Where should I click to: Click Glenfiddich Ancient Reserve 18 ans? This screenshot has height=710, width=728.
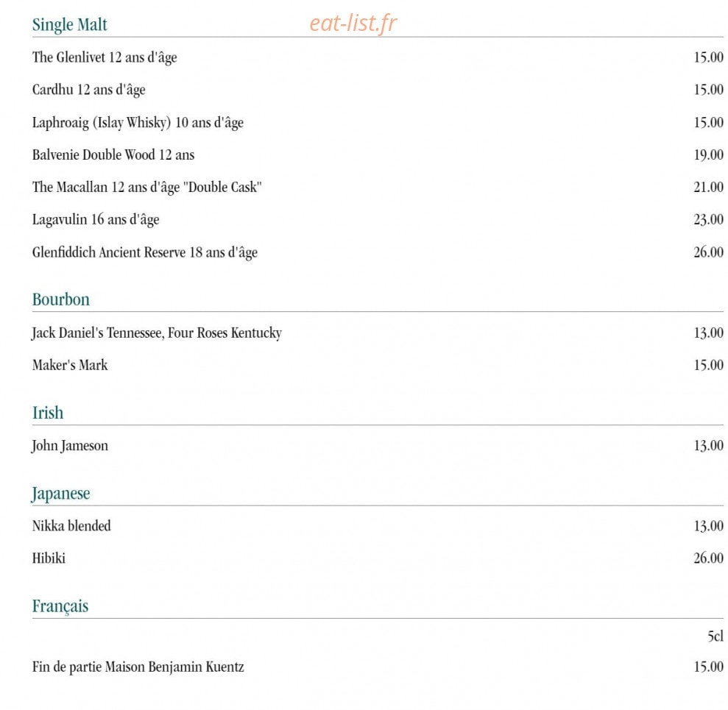coord(145,252)
